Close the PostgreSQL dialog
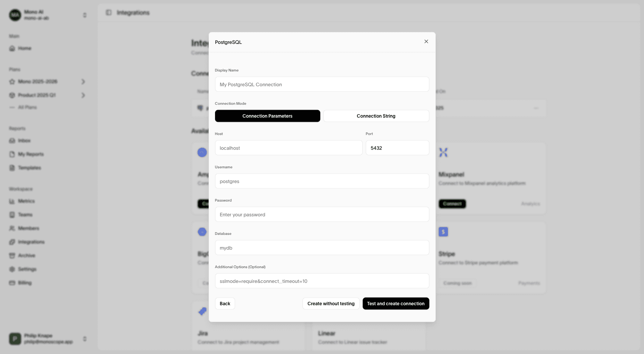The image size is (644, 354). [426, 42]
